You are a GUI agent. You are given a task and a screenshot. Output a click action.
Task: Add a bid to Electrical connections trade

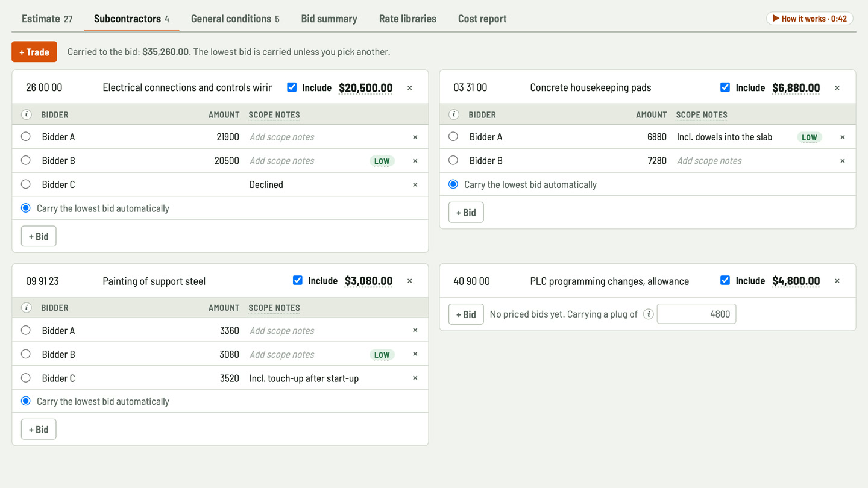39,236
